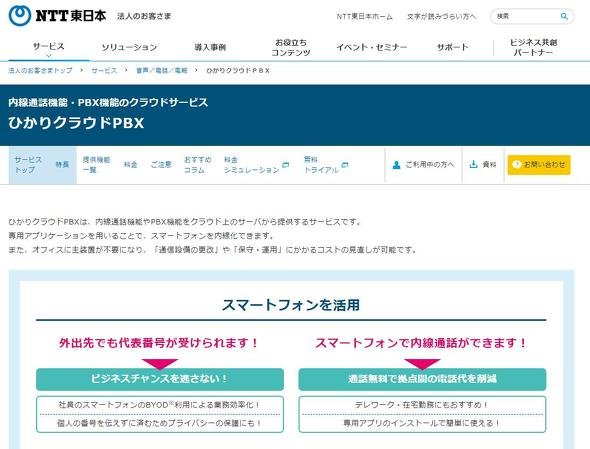
Task: Click the ご利用中の方へ button
Action: [423, 165]
